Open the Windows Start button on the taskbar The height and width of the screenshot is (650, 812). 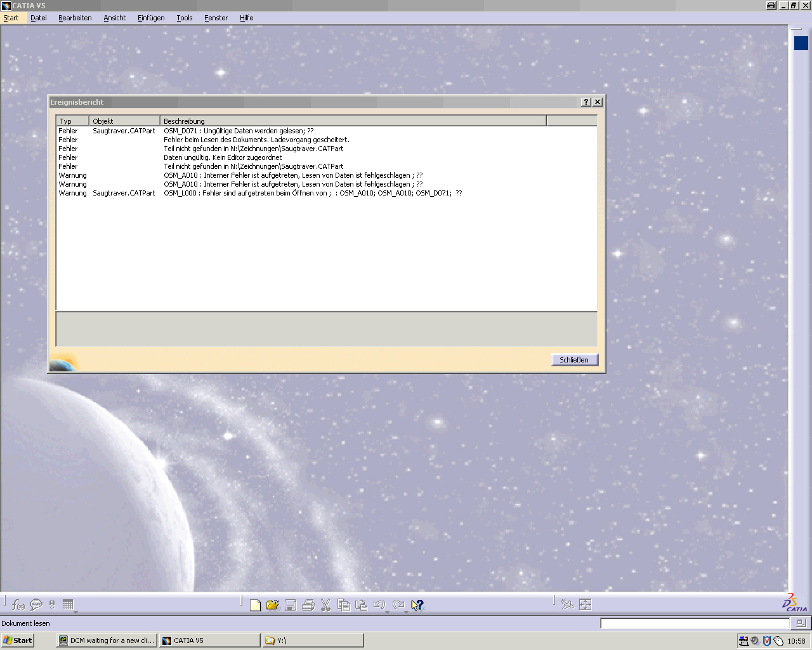[x=17, y=640]
